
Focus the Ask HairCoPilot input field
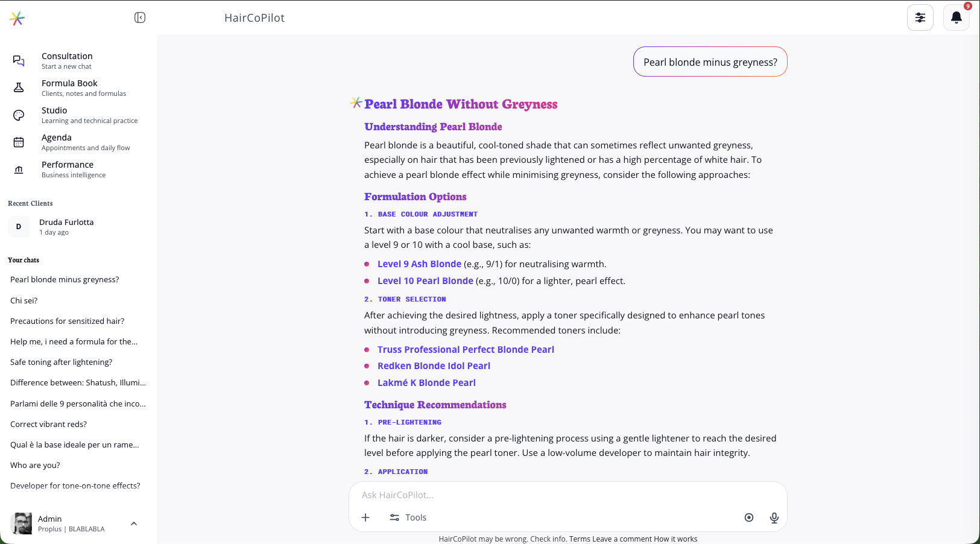[568, 495]
